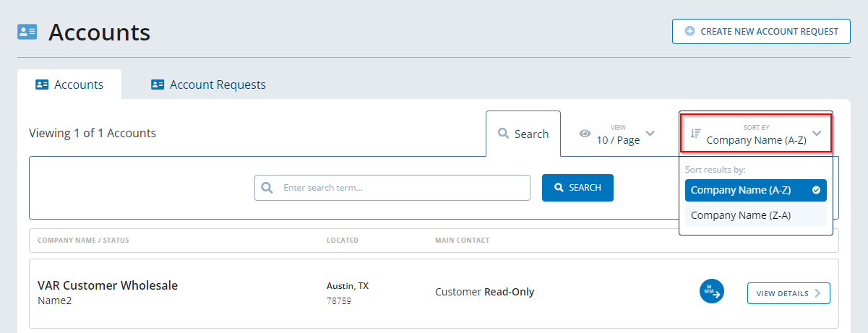This screenshot has height=333, width=868.
Task: Click the card icon on the Account Requests tab
Action: [158, 85]
